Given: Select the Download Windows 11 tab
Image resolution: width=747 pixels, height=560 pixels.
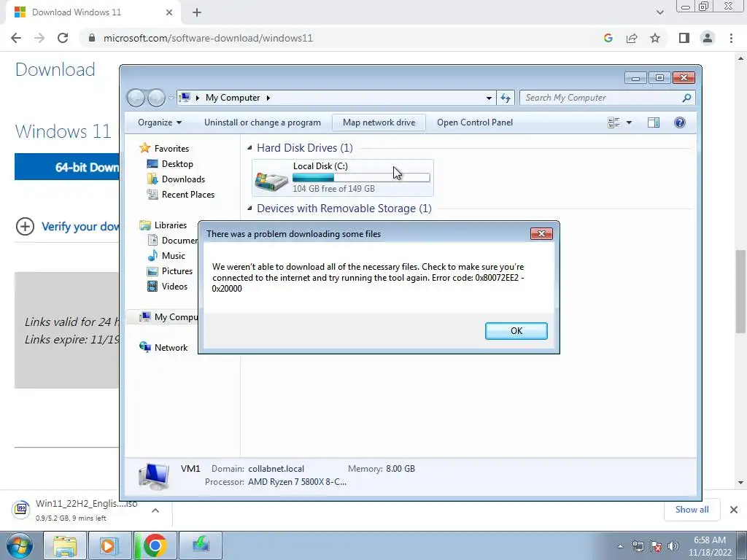Looking at the screenshot, I should tap(93, 13).
